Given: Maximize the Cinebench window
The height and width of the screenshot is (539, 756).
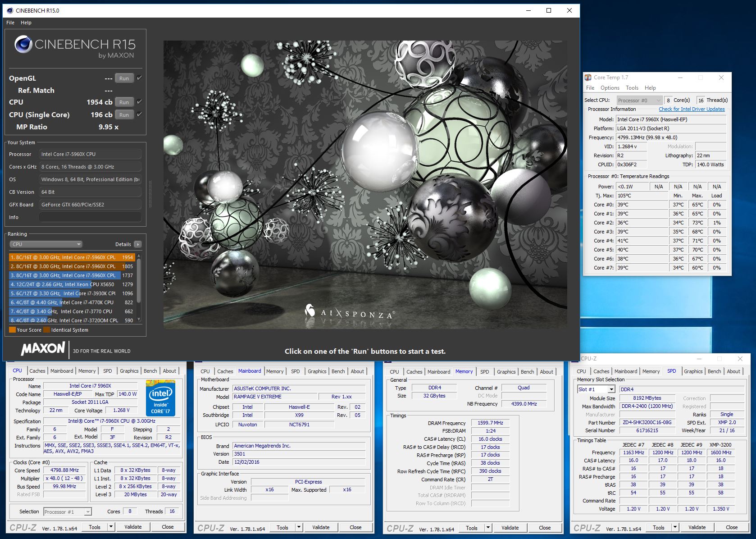Looking at the screenshot, I should click(x=549, y=10).
